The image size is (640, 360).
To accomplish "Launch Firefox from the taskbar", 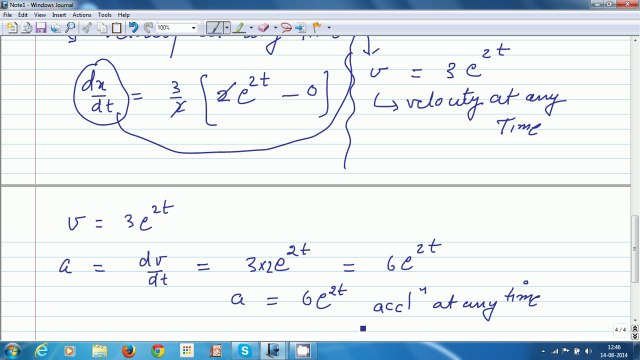I will pyautogui.click(x=129, y=351).
